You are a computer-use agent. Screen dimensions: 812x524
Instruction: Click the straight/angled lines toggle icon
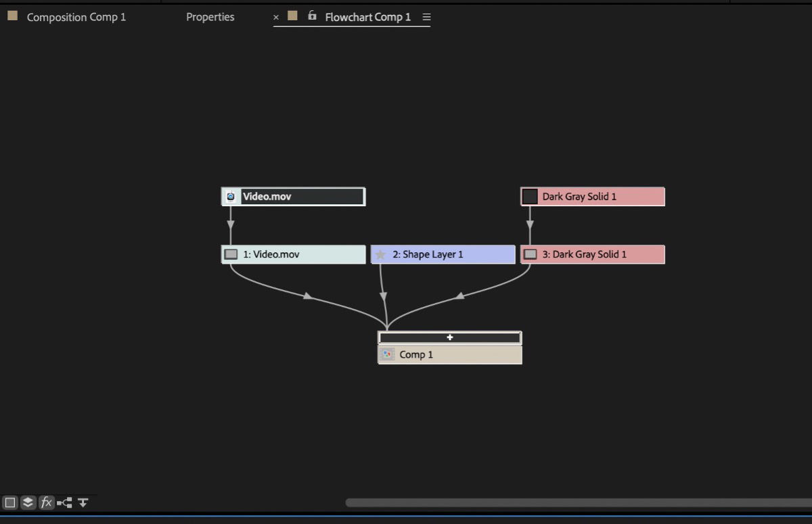click(64, 502)
